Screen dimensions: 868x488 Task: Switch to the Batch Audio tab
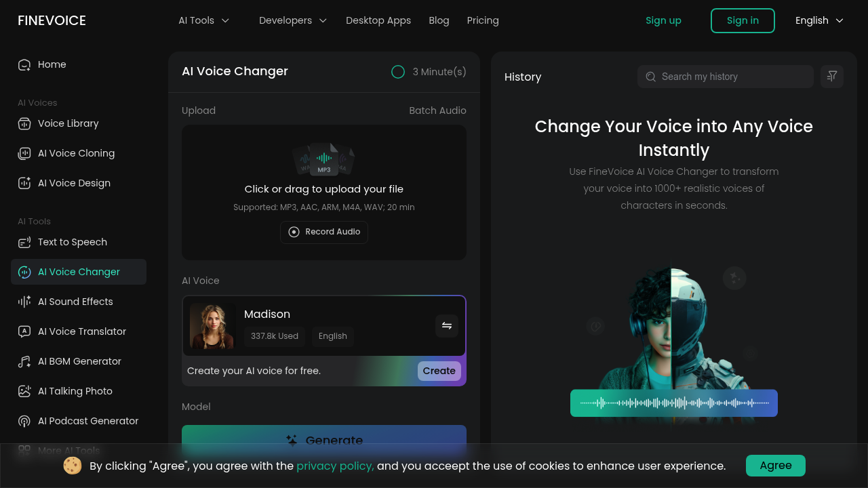437,110
